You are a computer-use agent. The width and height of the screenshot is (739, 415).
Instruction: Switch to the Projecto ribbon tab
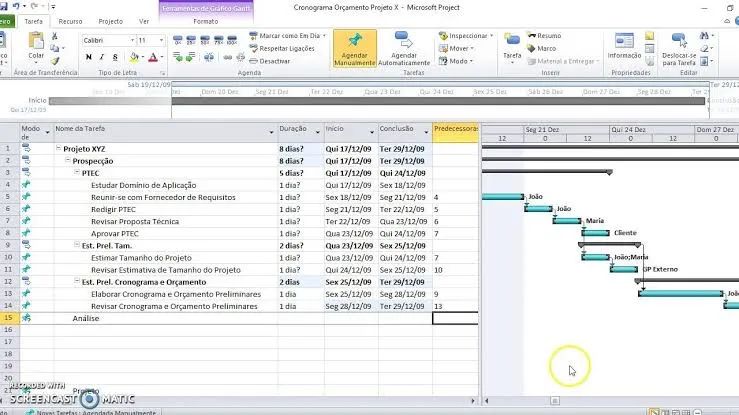pos(111,22)
